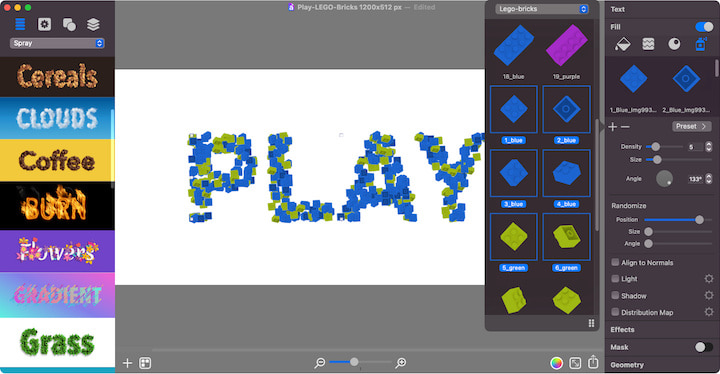The height and width of the screenshot is (374, 720).
Task: Click the Randomize Size slider handle
Action: pyautogui.click(x=648, y=232)
